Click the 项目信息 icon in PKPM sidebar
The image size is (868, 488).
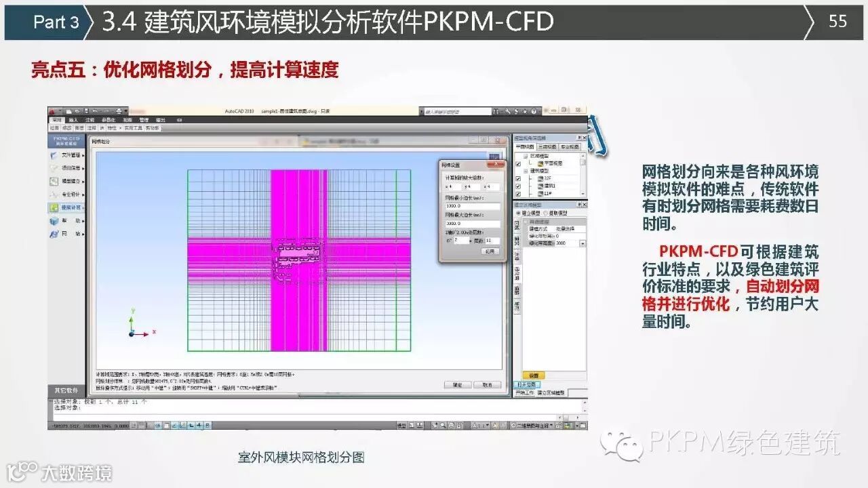pos(54,168)
